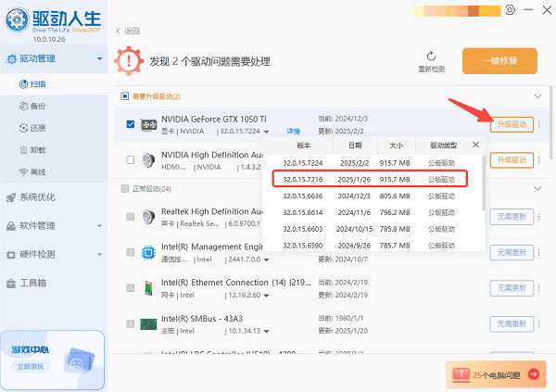Viewport: 556px width, 392px height.
Task: Click 立即游玩 button in game center
Action: pyautogui.click(x=31, y=366)
